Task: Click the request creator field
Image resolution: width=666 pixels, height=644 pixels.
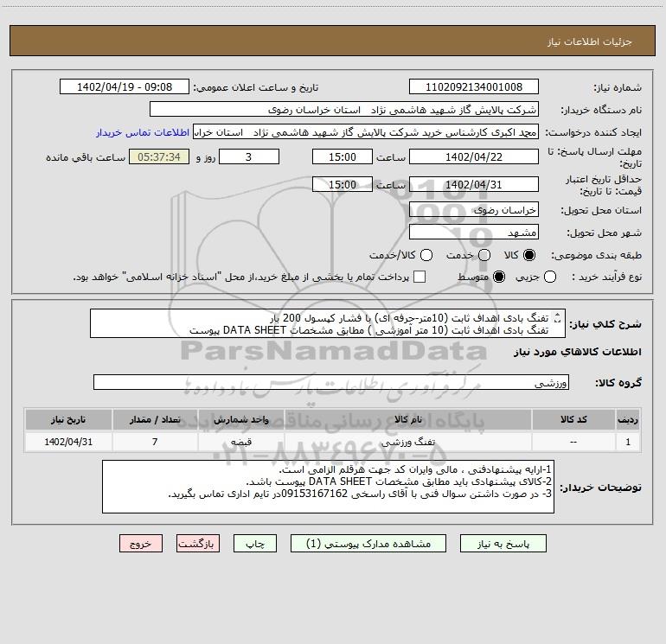Action: (x=366, y=131)
